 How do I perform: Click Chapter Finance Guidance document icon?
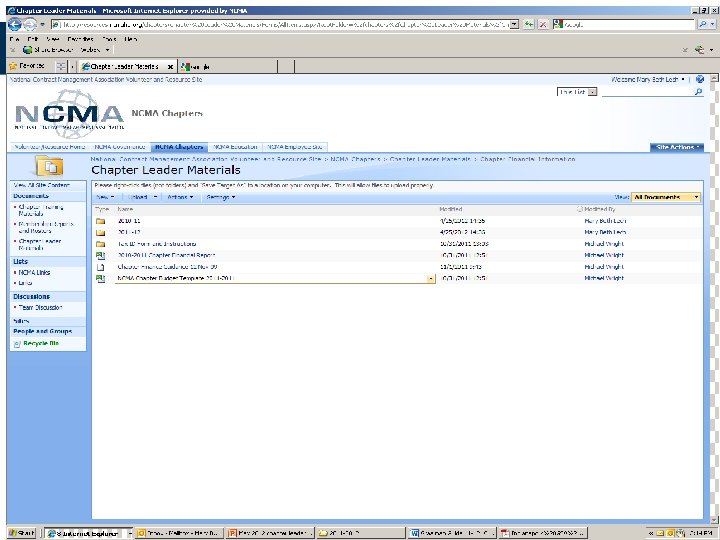101,267
